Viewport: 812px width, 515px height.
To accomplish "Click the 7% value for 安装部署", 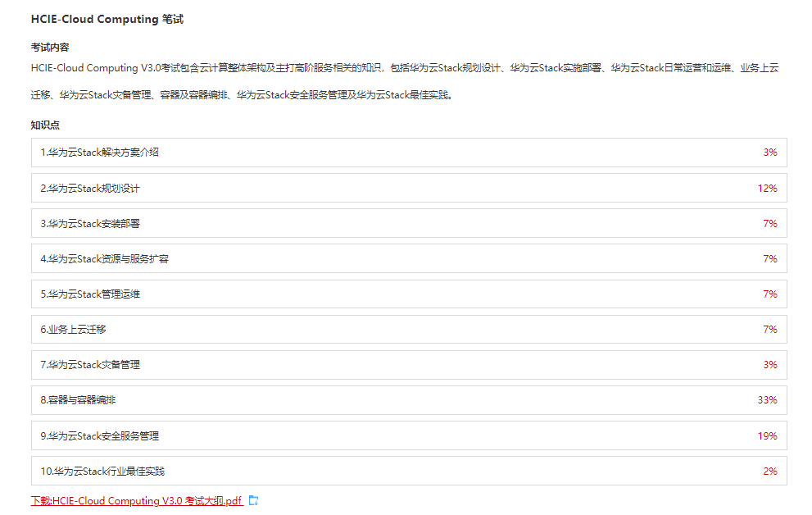I will tap(770, 224).
